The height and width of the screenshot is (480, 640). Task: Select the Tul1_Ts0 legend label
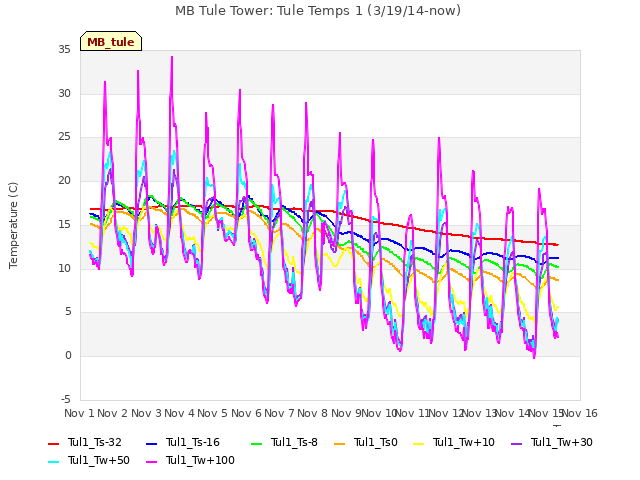pos(376,442)
